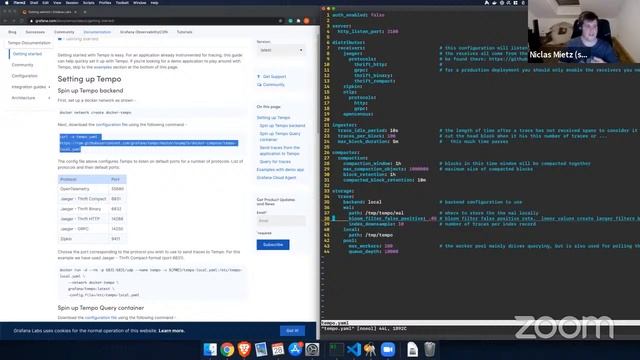This screenshot has height=360, width=640.
Task: Open the Profiles menu
Action: (105, 2)
